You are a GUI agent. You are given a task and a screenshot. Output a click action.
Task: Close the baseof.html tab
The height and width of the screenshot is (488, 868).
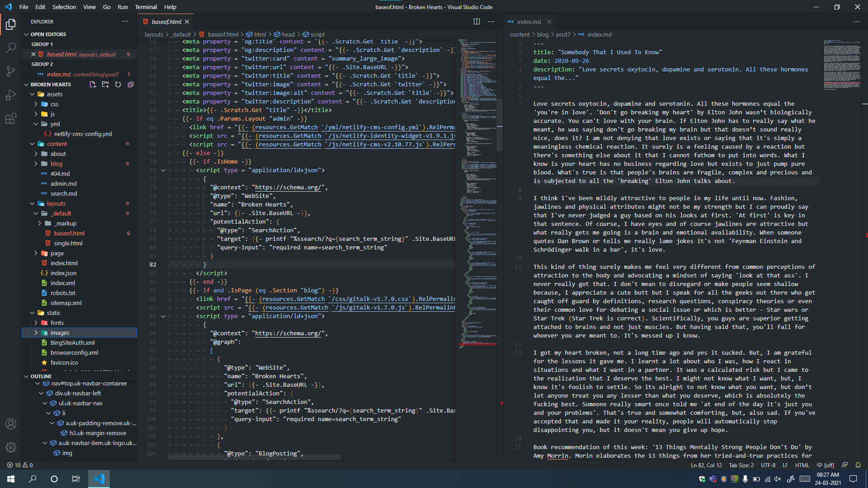(x=187, y=22)
